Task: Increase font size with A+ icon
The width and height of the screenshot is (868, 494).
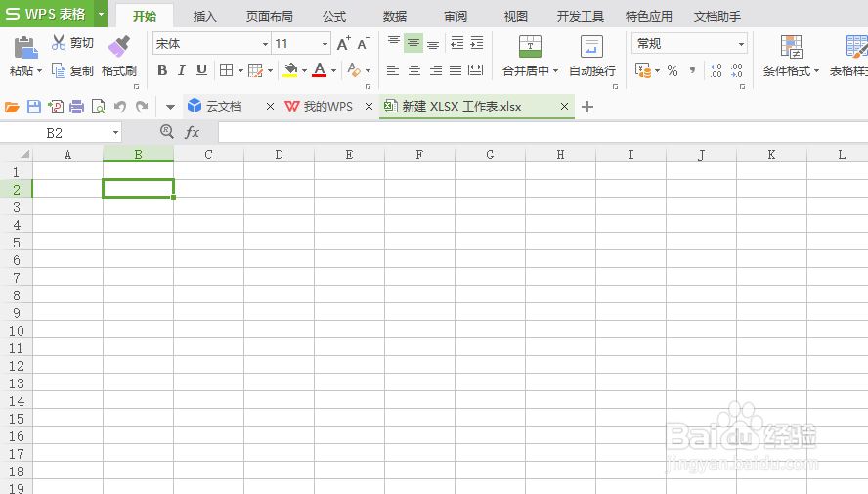Action: 344,43
